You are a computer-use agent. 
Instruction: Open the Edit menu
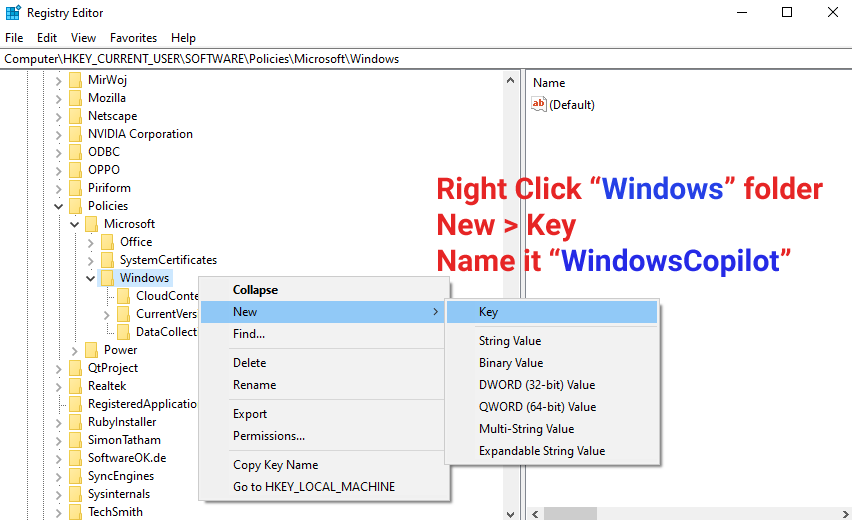[47, 37]
